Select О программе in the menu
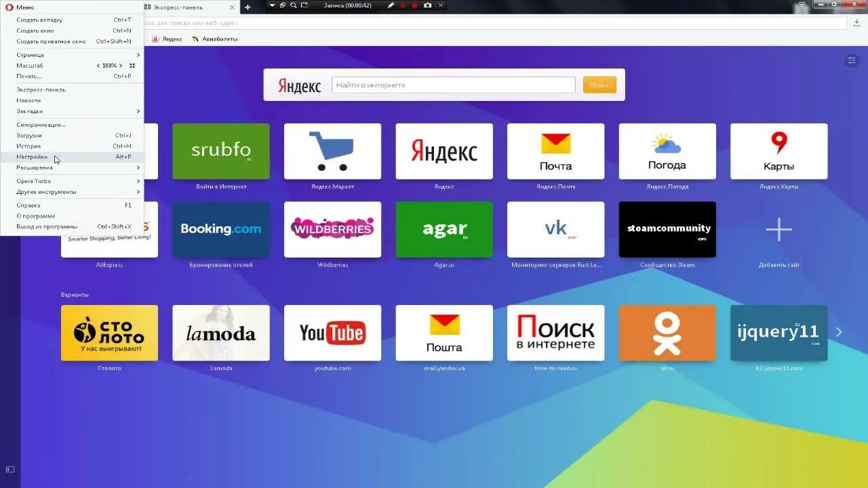Viewport: 868px width, 488px height. pyautogui.click(x=72, y=216)
